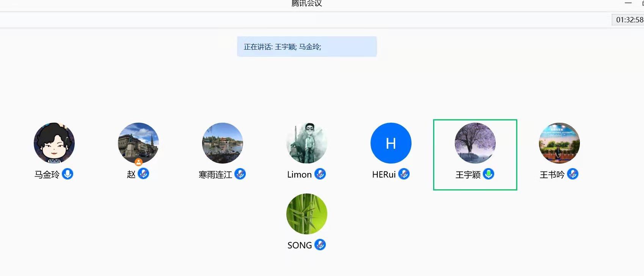Viewport: 644px width, 276px height.
Task: Click HERui's muted microphone icon
Action: pyautogui.click(x=404, y=174)
